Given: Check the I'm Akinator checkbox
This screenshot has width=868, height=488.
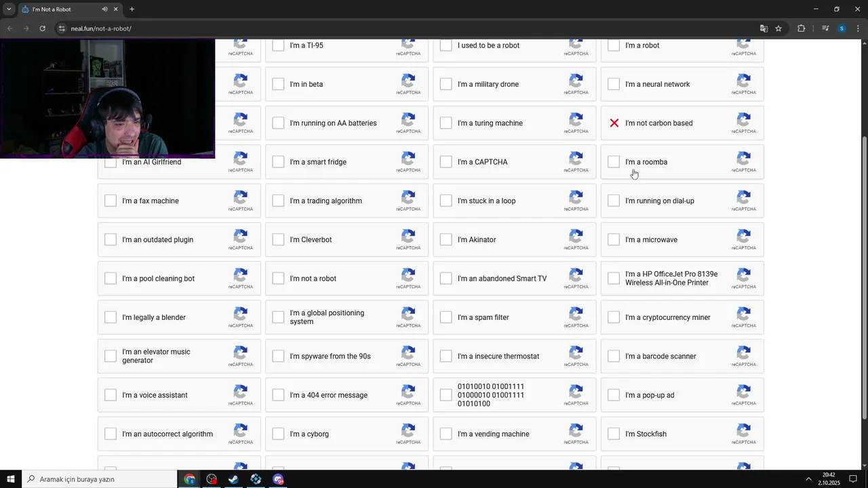Looking at the screenshot, I should click(446, 240).
